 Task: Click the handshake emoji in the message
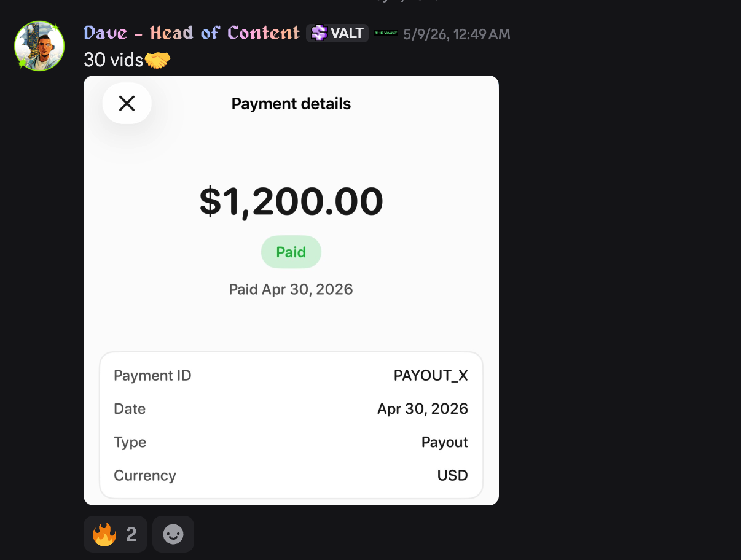(158, 61)
